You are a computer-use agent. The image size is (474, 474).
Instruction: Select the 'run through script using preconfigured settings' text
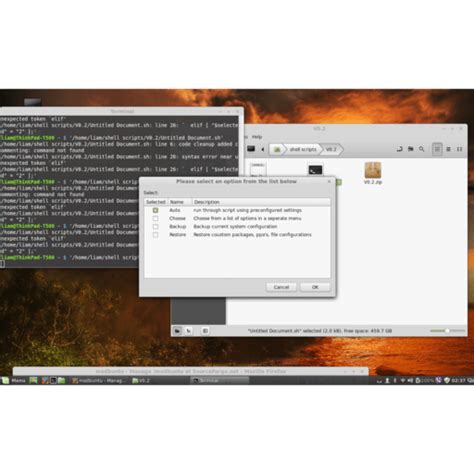(x=247, y=210)
